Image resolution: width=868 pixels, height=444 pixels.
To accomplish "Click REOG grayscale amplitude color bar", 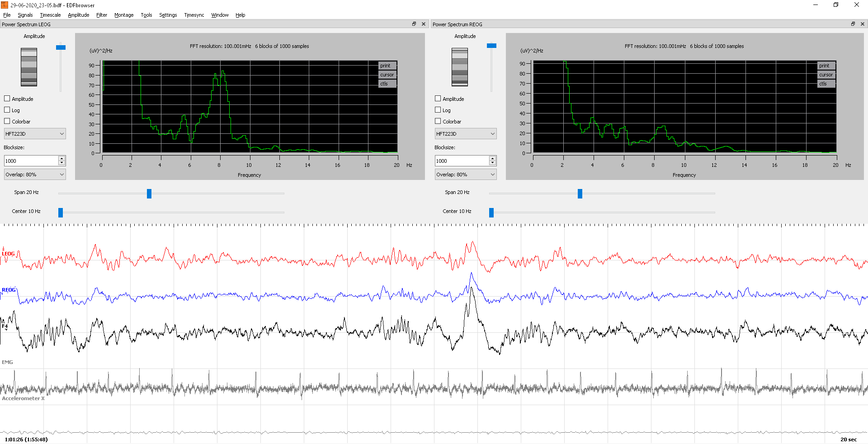I will [x=460, y=67].
